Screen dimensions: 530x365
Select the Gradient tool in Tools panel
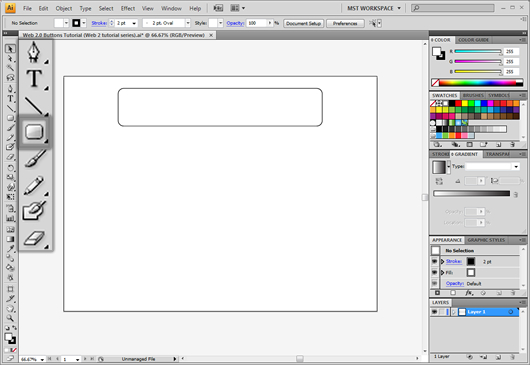(10, 239)
